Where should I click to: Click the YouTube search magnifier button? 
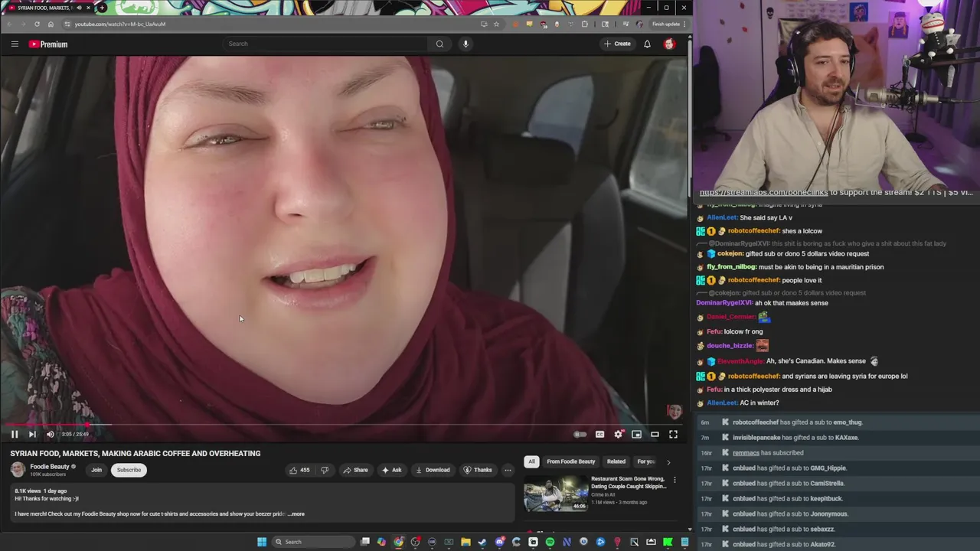439,44
